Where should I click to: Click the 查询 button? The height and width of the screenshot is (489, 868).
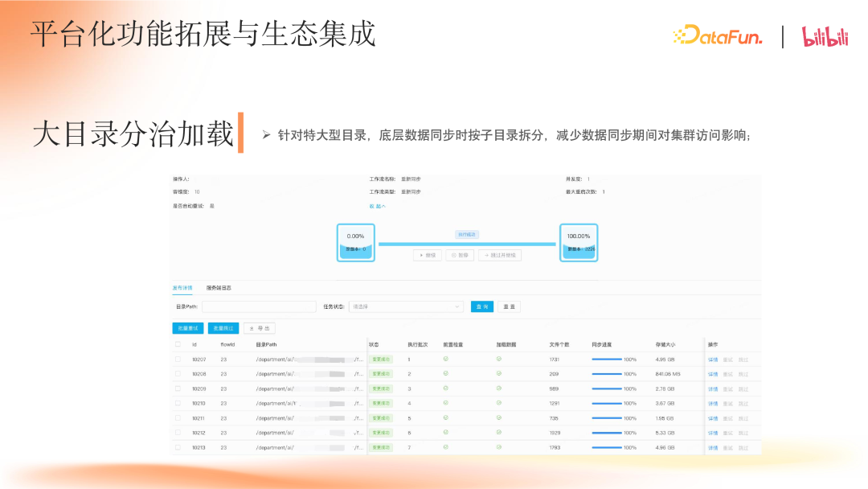(482, 306)
